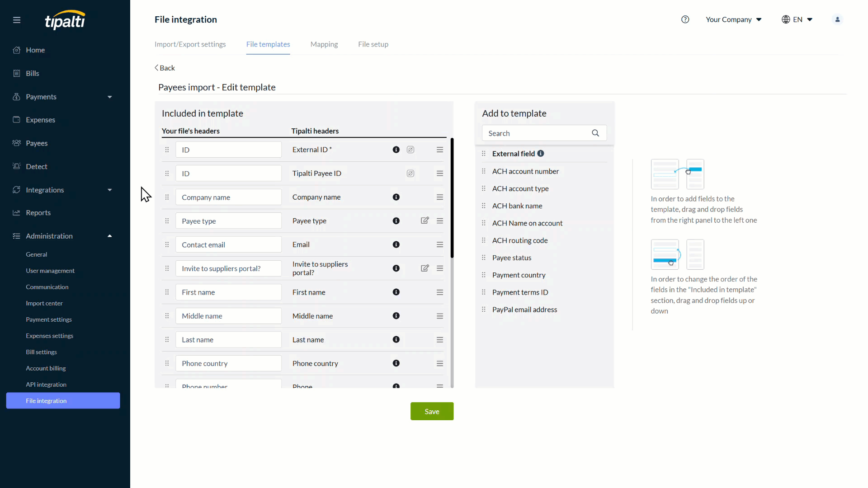
Task: Click the Search field in Add to template
Action: pos(544,133)
